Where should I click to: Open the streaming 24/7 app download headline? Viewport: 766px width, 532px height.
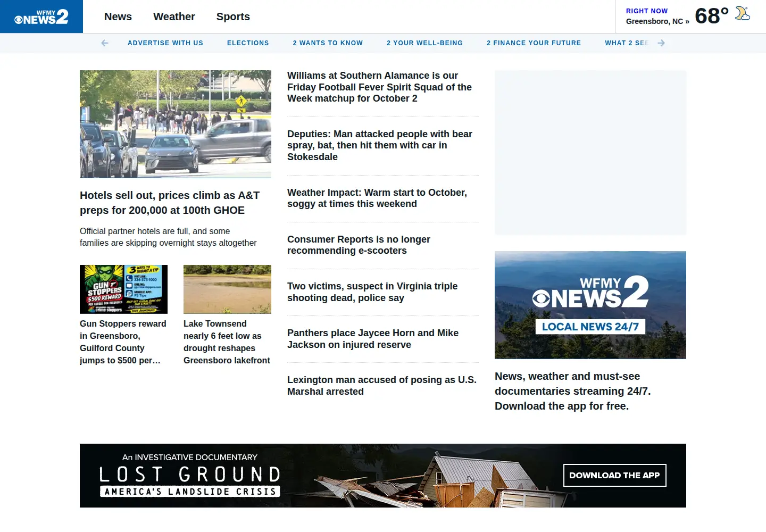pyautogui.click(x=573, y=391)
